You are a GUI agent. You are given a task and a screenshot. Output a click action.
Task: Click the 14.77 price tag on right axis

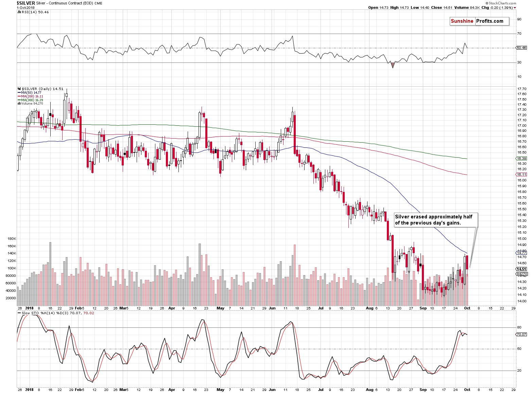click(x=521, y=253)
